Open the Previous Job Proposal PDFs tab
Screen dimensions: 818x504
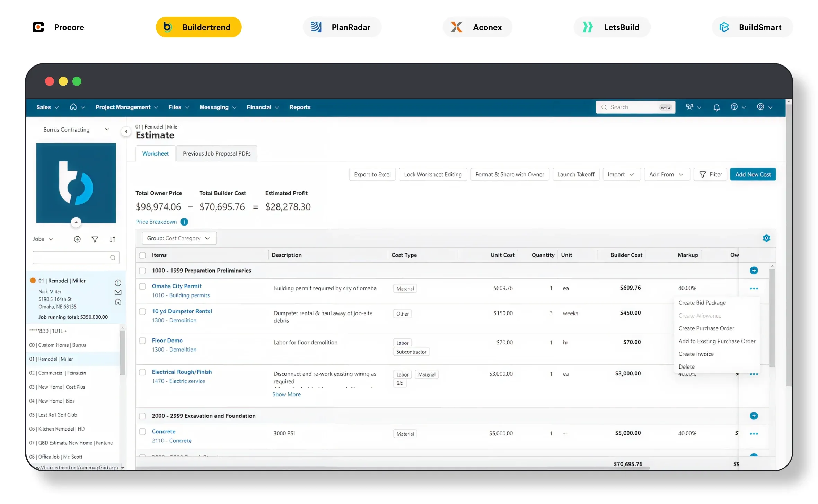[x=217, y=153]
